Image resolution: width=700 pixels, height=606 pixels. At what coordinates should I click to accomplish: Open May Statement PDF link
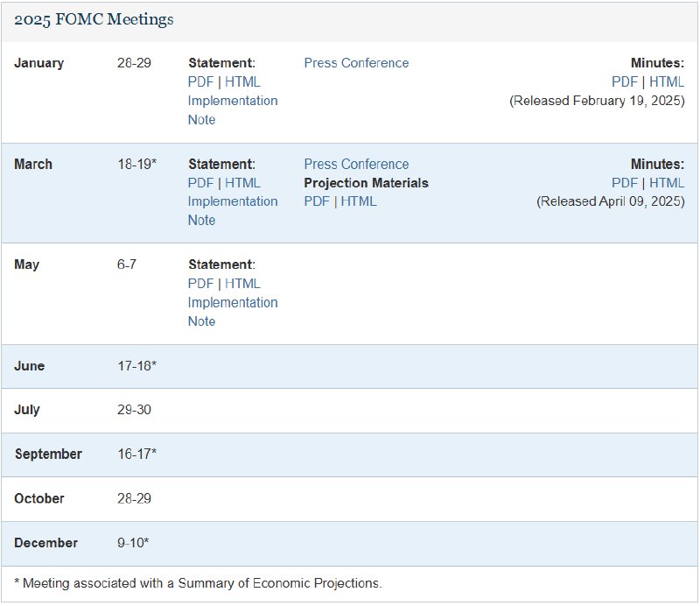pyautogui.click(x=200, y=284)
